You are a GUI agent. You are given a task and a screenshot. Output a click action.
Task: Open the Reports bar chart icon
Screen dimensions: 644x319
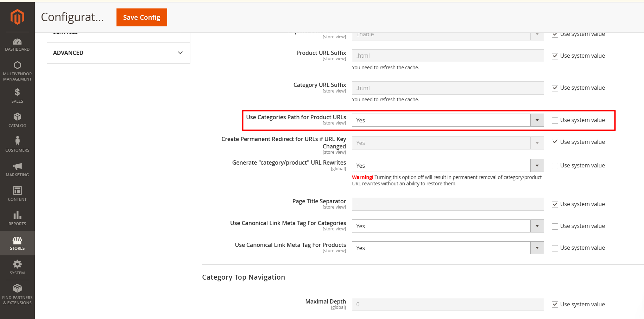tap(17, 215)
